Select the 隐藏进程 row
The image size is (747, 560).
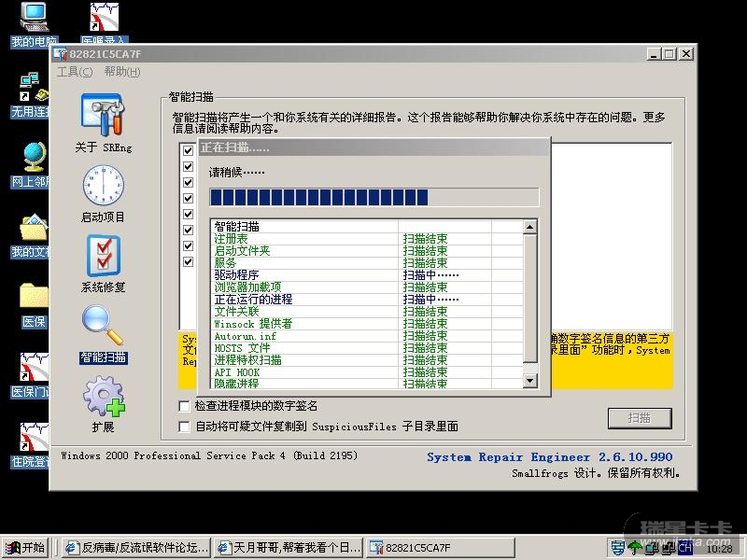367,384
